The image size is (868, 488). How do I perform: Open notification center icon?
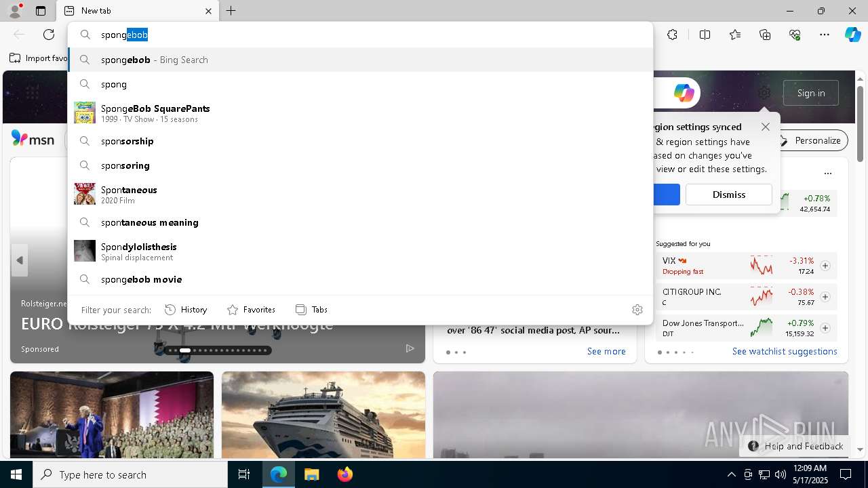846,474
